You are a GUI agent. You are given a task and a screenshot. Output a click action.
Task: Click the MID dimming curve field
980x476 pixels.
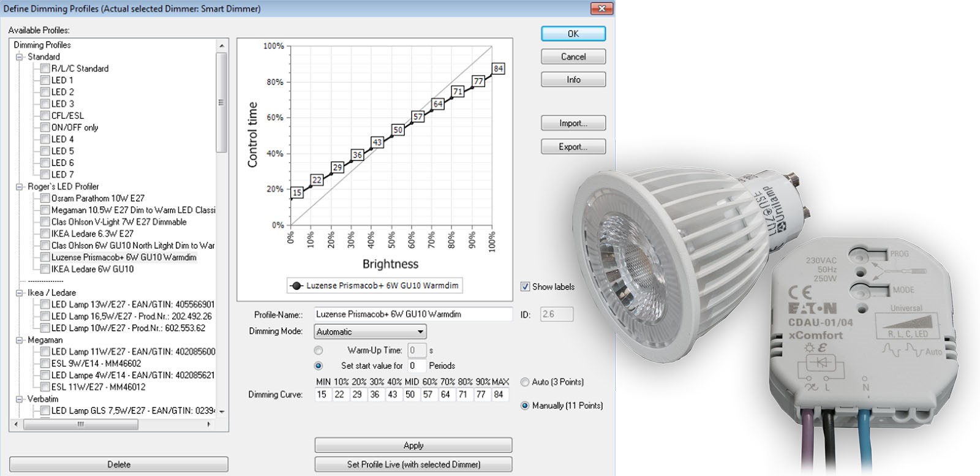tap(412, 395)
